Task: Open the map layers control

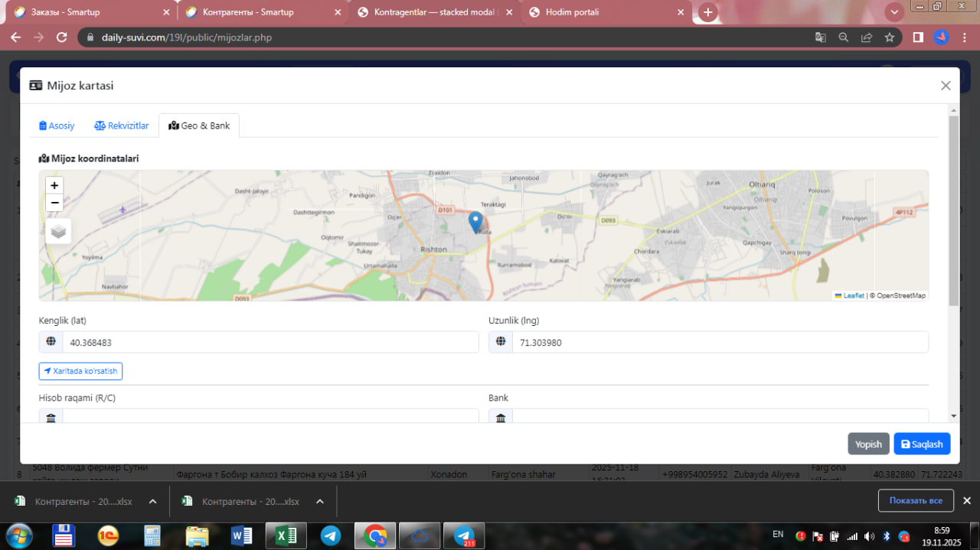Action: tap(58, 231)
